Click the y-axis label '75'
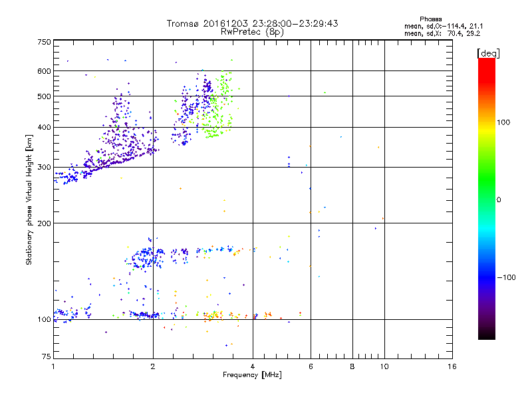This screenshot has height=399, width=532. [x=47, y=356]
